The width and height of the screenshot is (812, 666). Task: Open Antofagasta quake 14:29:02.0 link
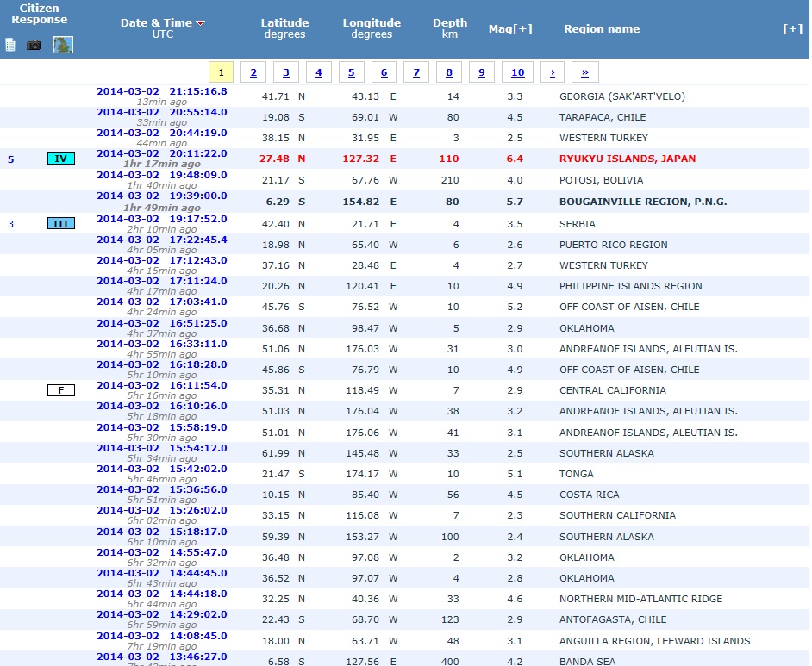click(x=162, y=614)
